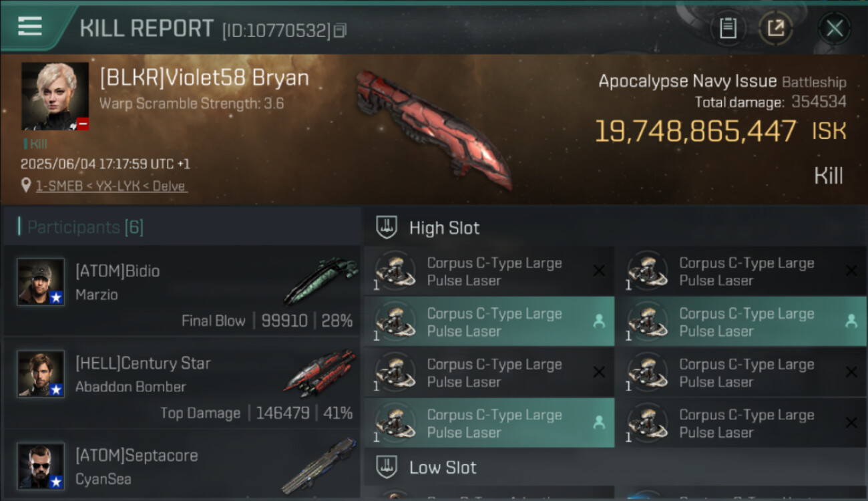
Task: Share the kill report externally
Action: (775, 29)
